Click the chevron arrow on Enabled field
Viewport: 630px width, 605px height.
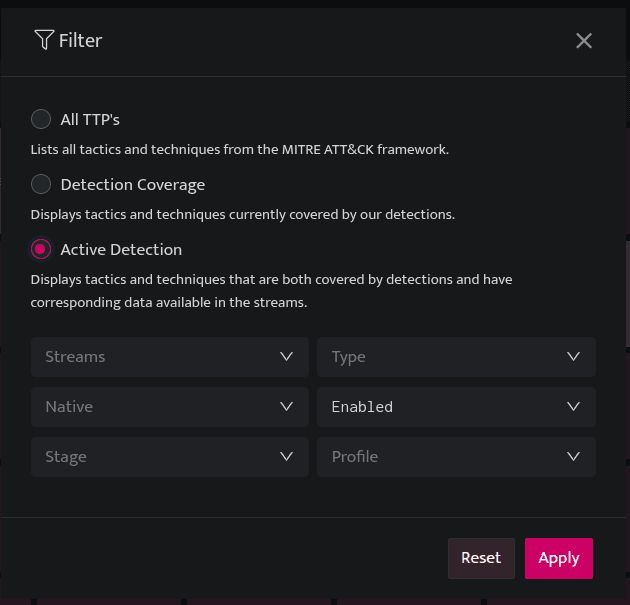(573, 407)
